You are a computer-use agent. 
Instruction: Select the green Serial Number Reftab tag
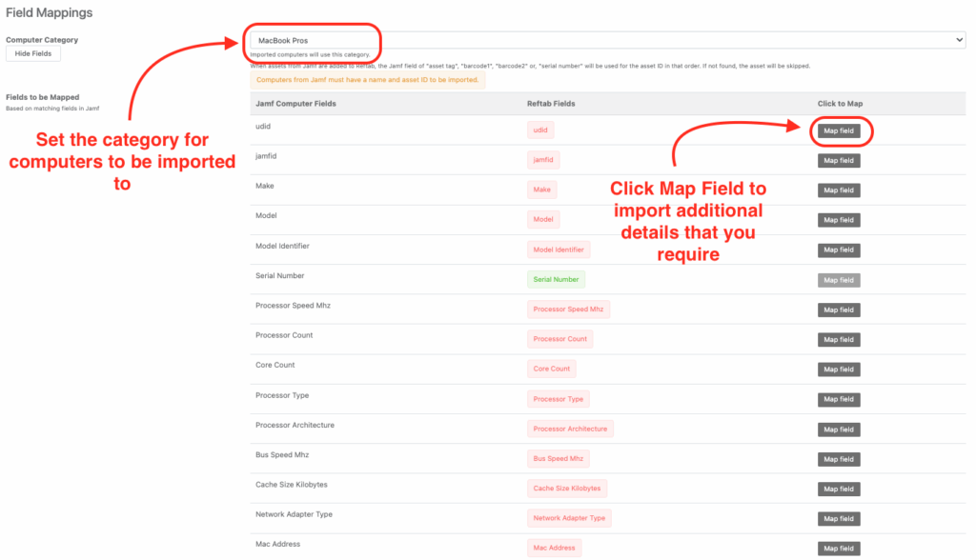pos(556,280)
